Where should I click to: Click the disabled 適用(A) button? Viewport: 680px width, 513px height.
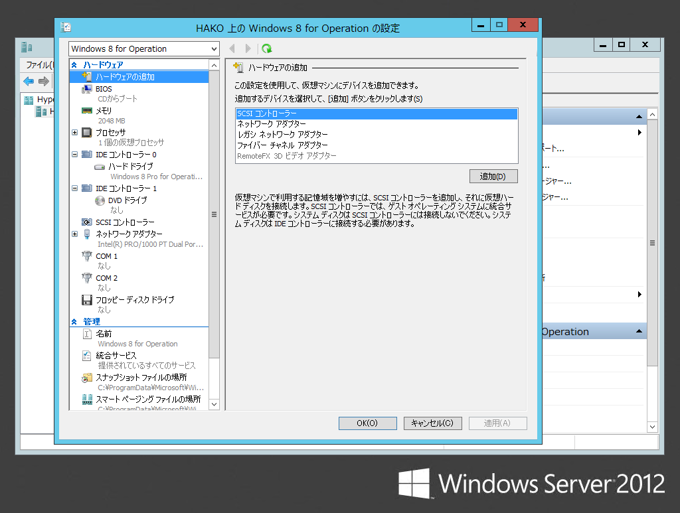coord(497,423)
